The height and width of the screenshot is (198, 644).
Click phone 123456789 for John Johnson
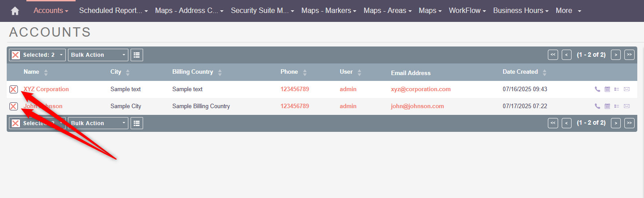(x=295, y=106)
